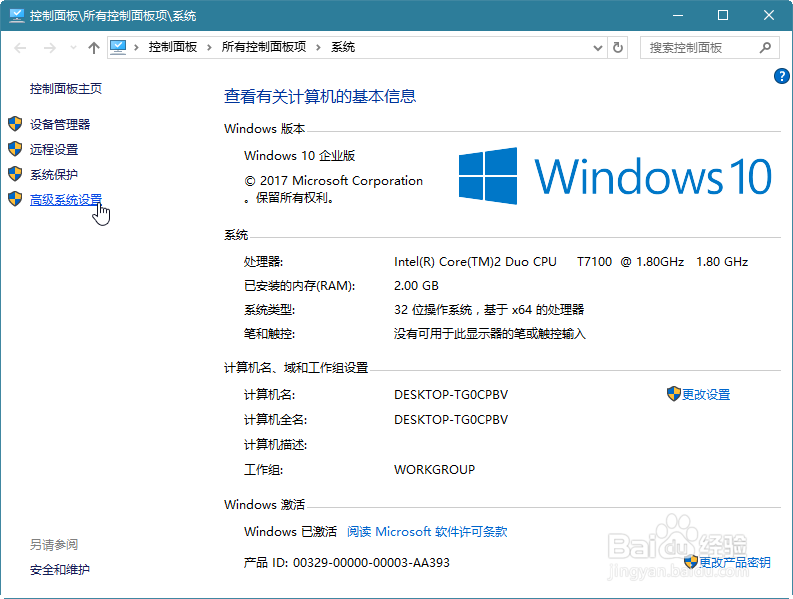The height and width of the screenshot is (599, 793).
Task: Click system icon in title bar
Action: 16,15
